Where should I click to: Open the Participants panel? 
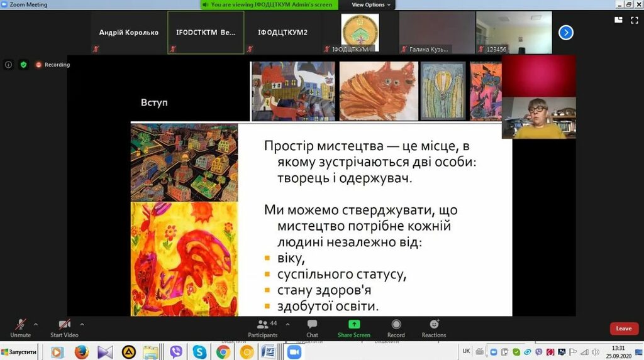(263, 327)
